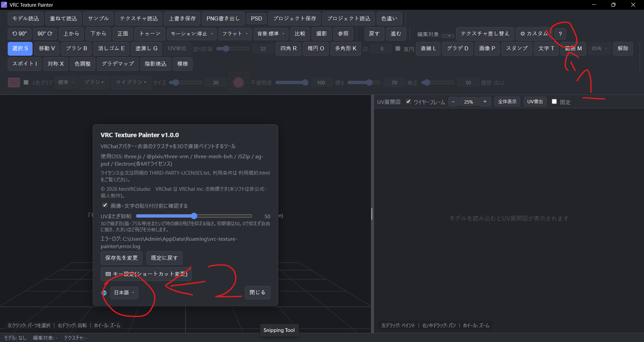
Task: Click the PSD export button
Action: (257, 19)
